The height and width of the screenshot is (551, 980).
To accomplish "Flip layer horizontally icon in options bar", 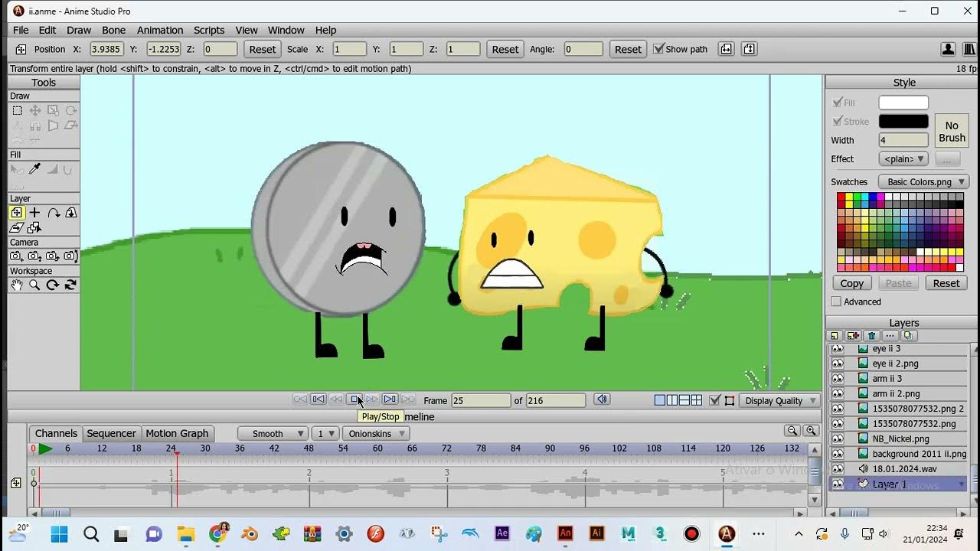I will [x=726, y=49].
